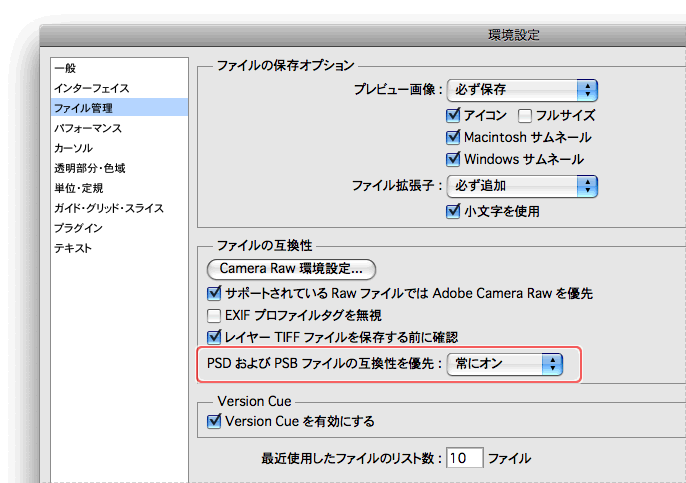Viewport: 686px width, 483px height.
Task: Disable Version Cue を有効にする checkbox
Action: [214, 421]
